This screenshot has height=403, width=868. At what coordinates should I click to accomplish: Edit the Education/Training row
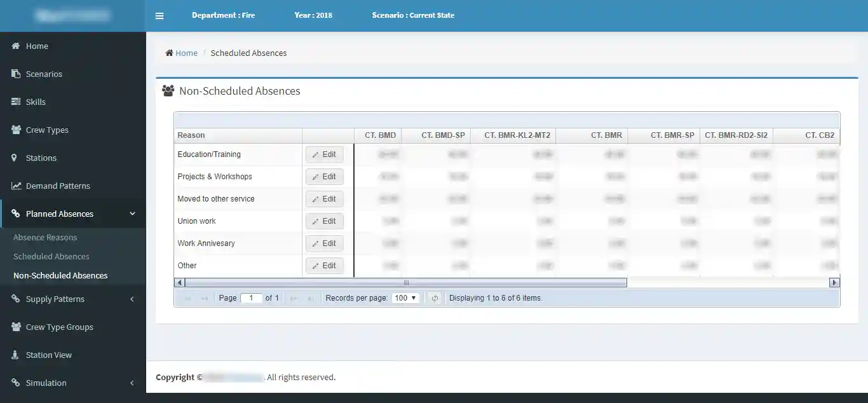324,154
